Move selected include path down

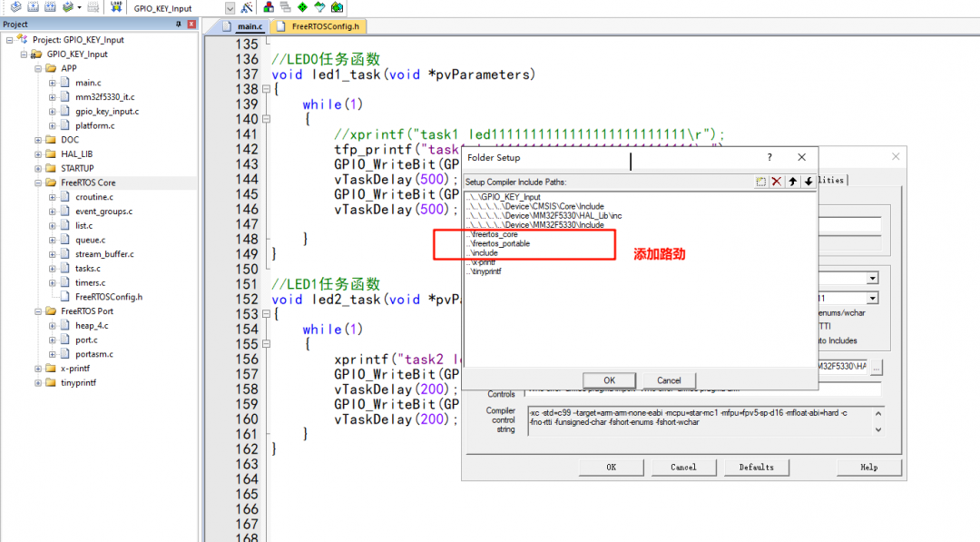(808, 181)
